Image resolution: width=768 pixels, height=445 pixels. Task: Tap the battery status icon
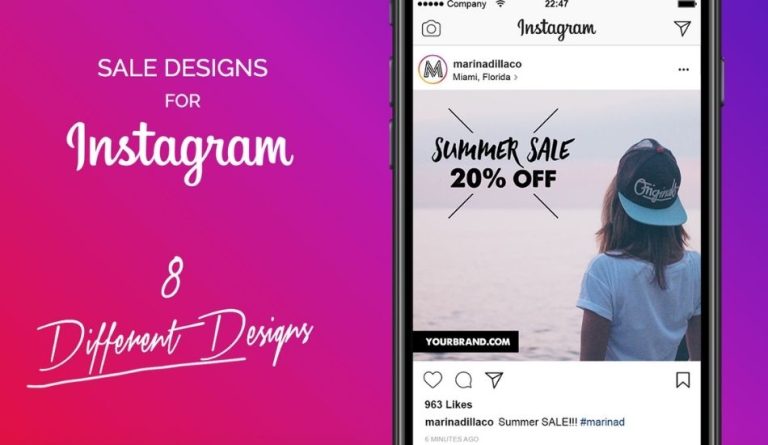click(x=686, y=4)
